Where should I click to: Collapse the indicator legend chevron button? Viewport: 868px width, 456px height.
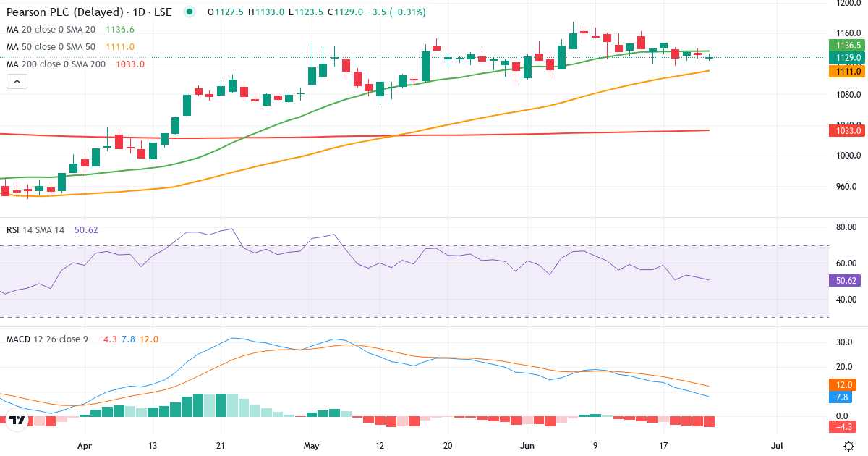point(17,82)
